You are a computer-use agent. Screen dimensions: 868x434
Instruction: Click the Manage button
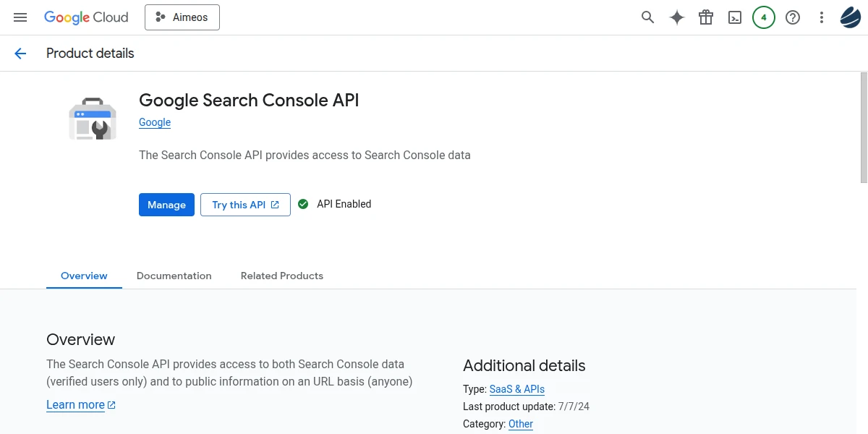click(166, 205)
